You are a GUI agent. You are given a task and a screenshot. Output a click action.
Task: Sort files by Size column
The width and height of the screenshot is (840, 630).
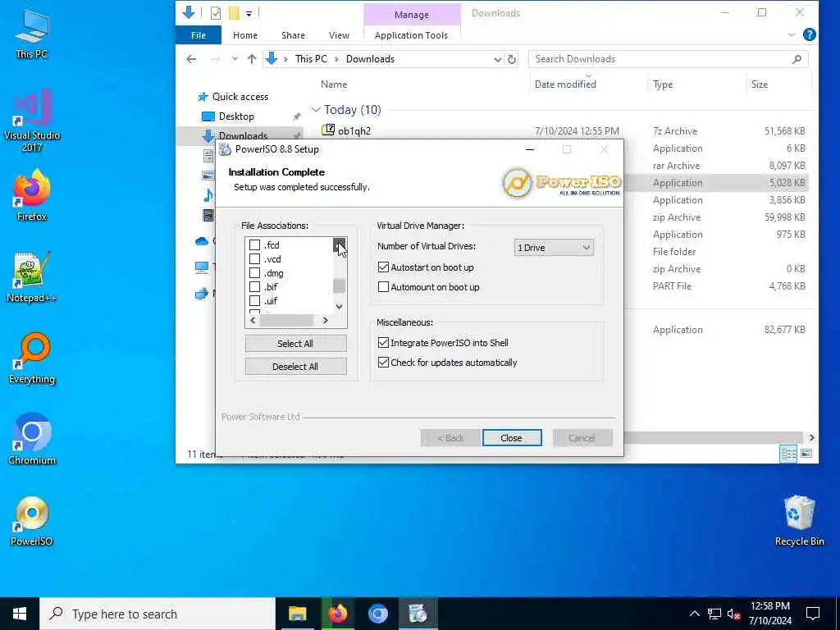point(759,84)
